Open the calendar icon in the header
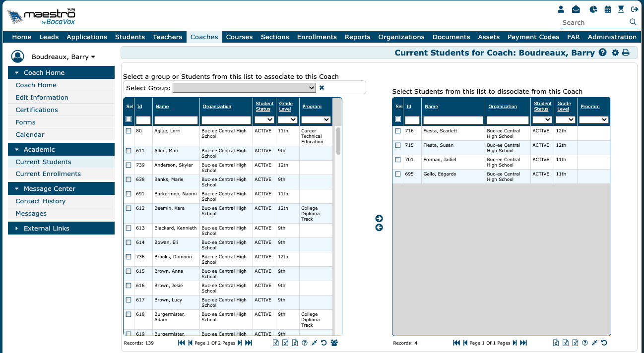The image size is (644, 353). 608,9
